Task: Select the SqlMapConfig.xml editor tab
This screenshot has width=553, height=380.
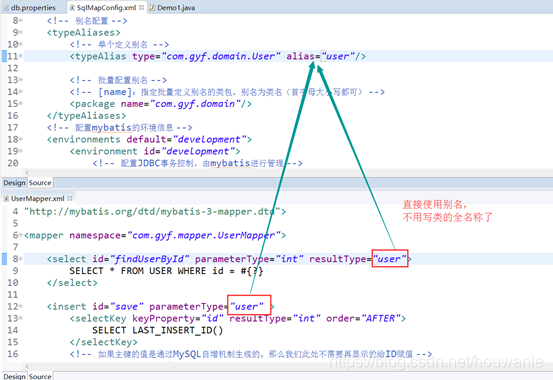Action: 106,7
